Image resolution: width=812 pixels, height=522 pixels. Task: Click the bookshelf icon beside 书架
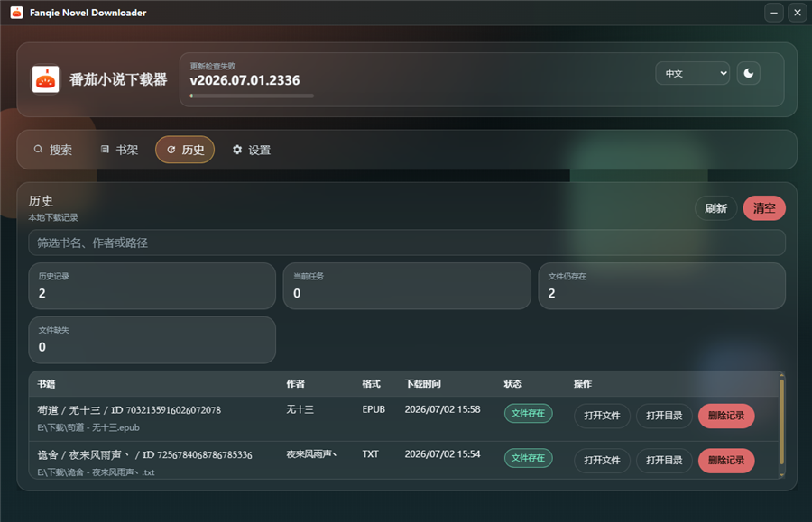(105, 150)
